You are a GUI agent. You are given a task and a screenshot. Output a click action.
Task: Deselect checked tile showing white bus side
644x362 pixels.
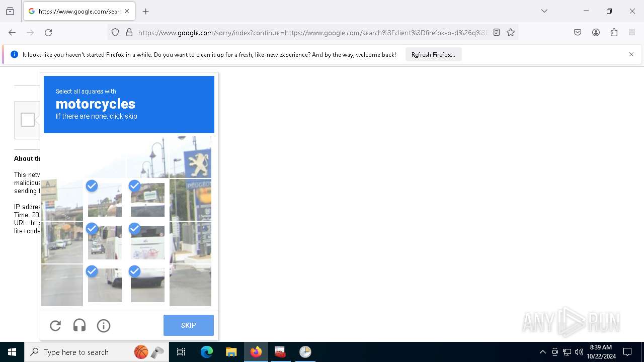click(x=147, y=242)
